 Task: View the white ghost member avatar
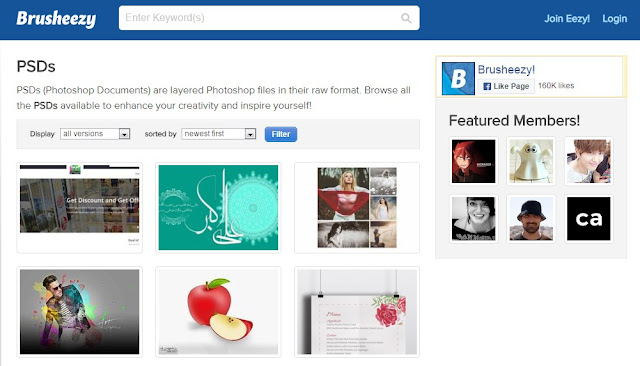tap(531, 161)
